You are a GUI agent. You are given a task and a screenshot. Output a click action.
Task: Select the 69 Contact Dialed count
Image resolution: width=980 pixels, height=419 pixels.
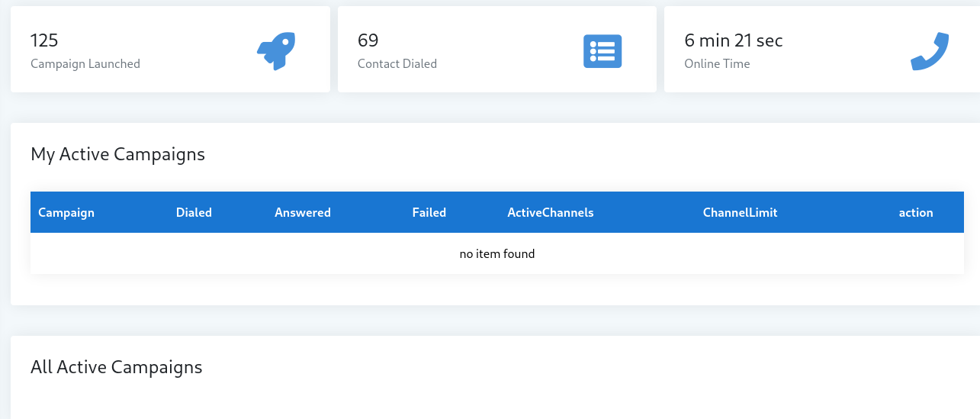pos(368,40)
